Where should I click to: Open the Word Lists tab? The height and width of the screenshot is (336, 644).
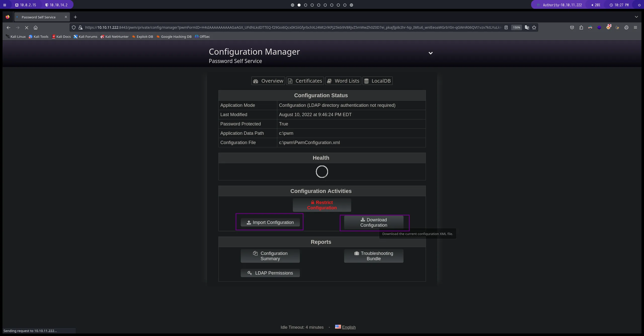[343, 81]
